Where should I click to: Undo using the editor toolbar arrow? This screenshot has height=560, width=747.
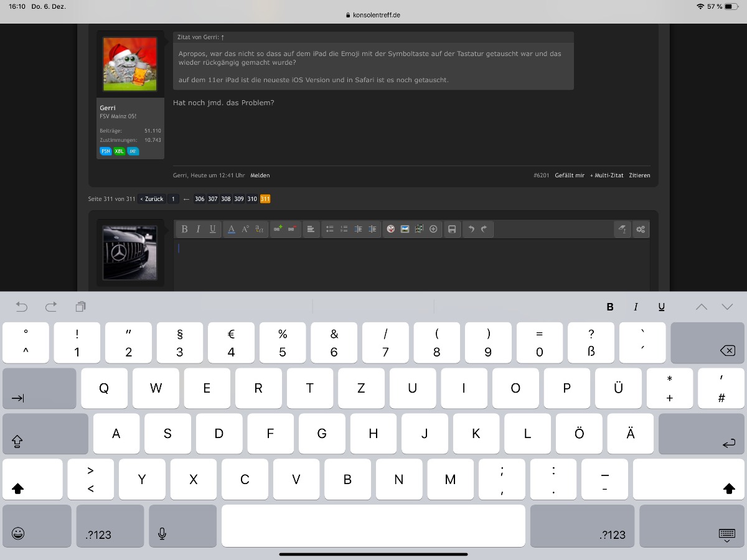[x=471, y=229]
